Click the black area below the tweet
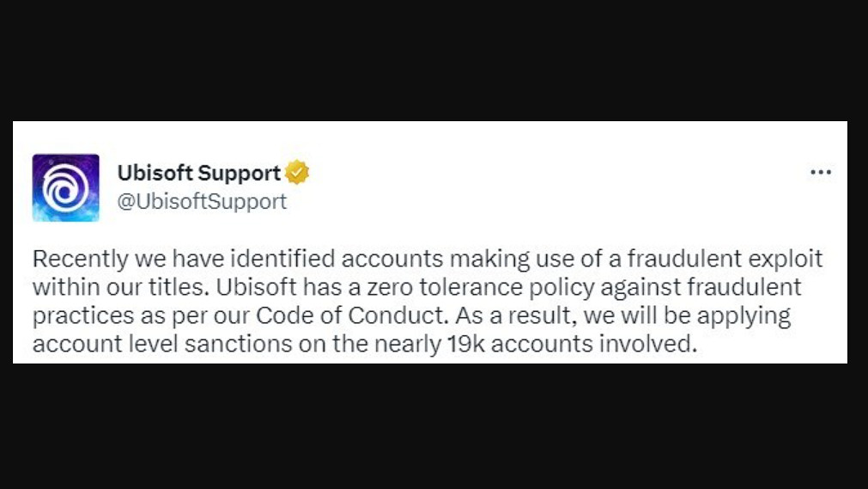Image resolution: width=868 pixels, height=489 pixels. pyautogui.click(x=434, y=425)
